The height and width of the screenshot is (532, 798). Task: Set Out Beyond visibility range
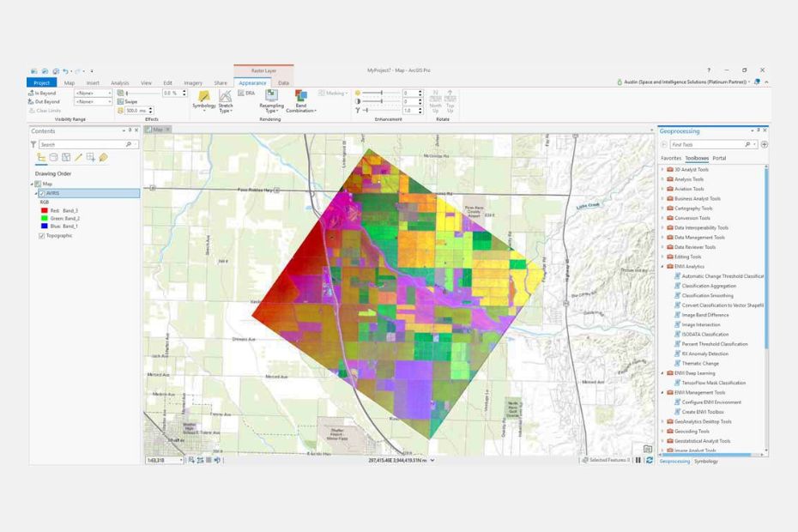point(44,102)
